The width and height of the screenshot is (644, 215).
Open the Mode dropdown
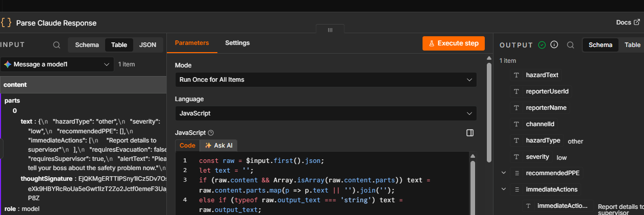pyautogui.click(x=326, y=80)
